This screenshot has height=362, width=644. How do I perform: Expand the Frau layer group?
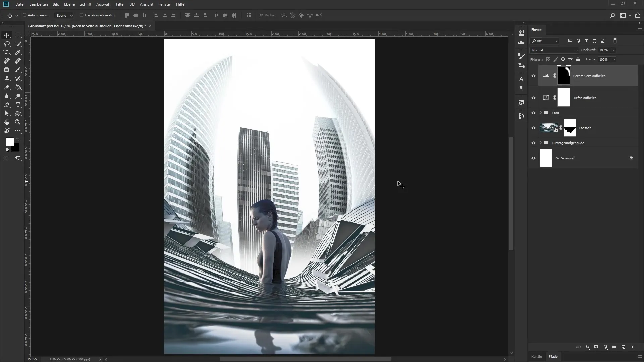[541, 113]
